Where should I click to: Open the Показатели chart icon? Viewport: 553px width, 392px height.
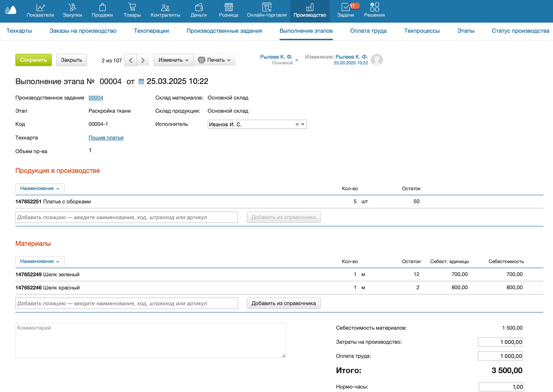tap(40, 7)
